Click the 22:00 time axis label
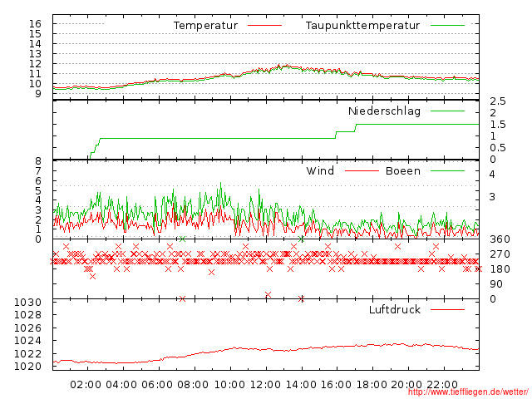 coord(442,385)
